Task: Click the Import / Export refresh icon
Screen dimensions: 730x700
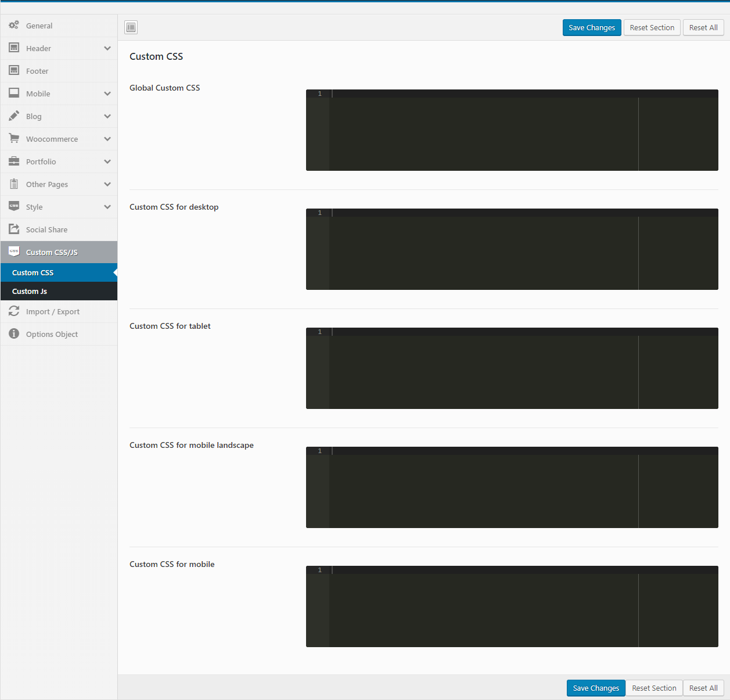Action: click(x=14, y=311)
